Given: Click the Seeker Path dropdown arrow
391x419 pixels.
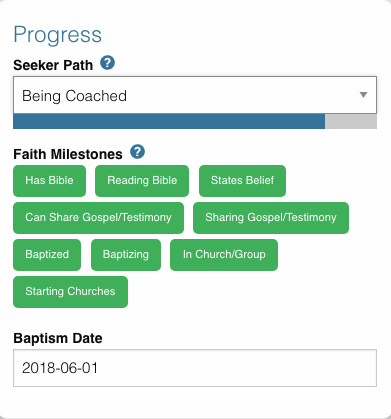Looking at the screenshot, I should [363, 95].
